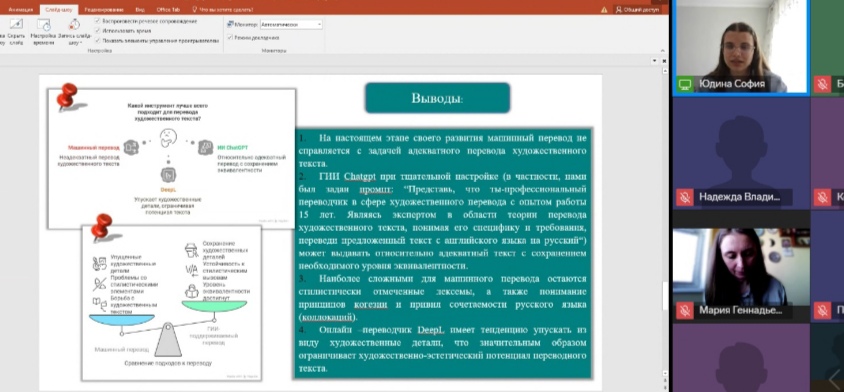Click the muted microphone icon next to Мария Геннадьевна
Image resolution: width=844 pixels, height=392 pixels.
pos(685,311)
